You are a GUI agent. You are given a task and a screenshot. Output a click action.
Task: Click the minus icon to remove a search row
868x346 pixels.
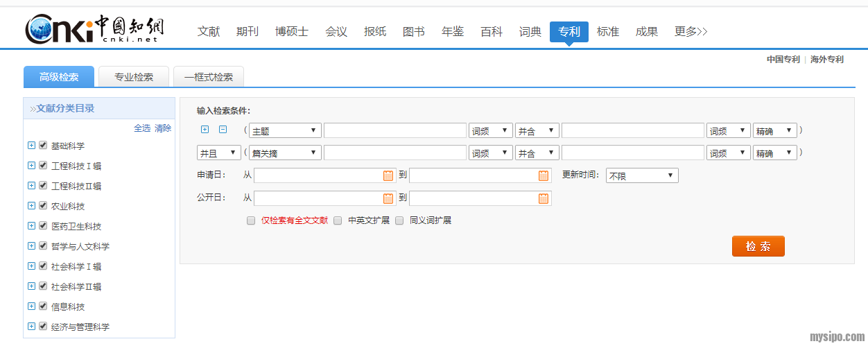tap(223, 130)
